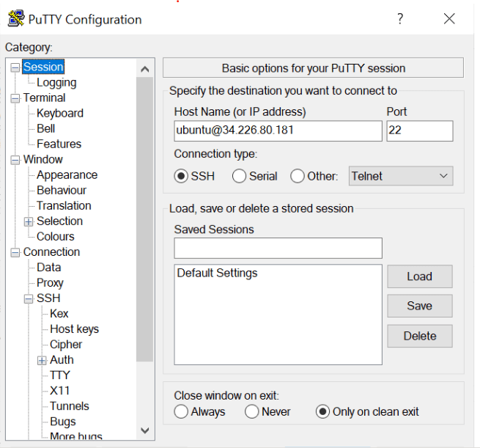This screenshot has height=448, width=480.
Task: Select the SSH connection type
Action: 181,176
